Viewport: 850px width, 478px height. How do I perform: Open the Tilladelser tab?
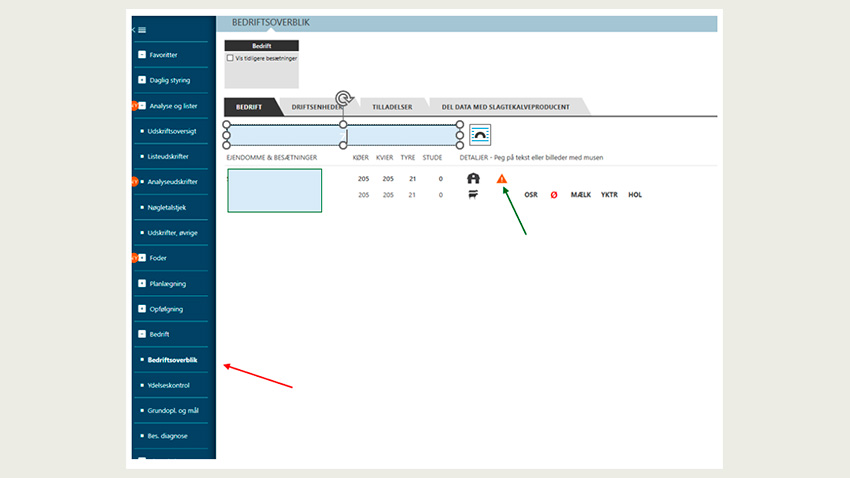point(392,107)
